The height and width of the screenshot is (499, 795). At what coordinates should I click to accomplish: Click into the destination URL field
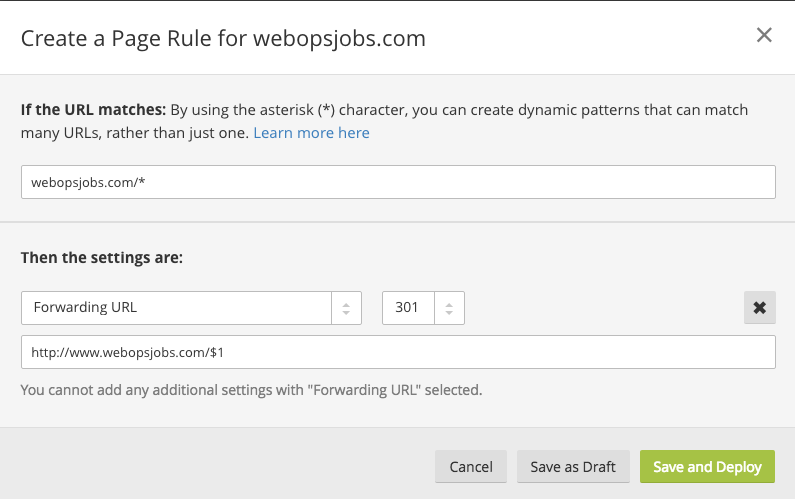point(398,352)
